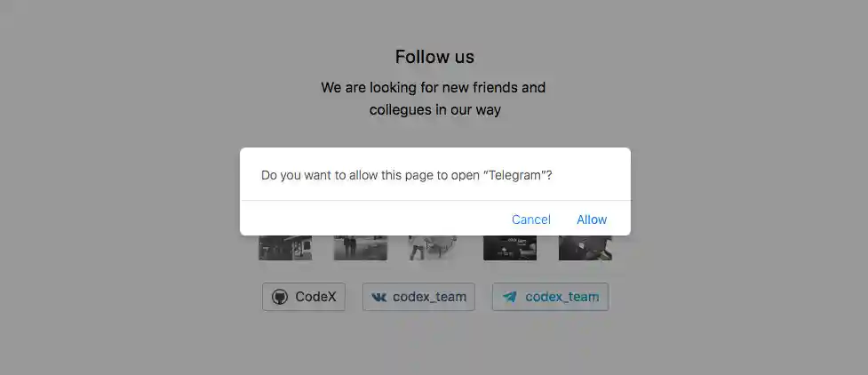The height and width of the screenshot is (375, 868).
Task: Select the fourth dark photo thumbnail
Action: coord(510,248)
